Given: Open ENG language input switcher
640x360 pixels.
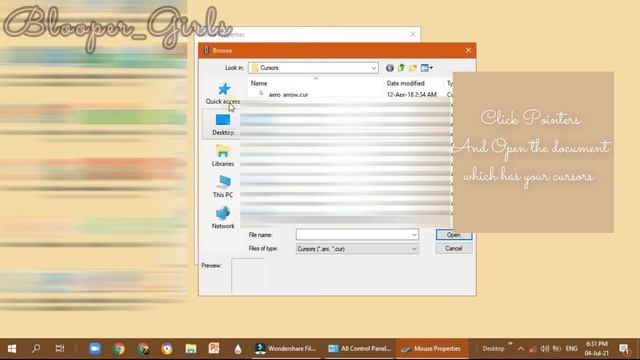Looking at the screenshot, I should point(571,349).
